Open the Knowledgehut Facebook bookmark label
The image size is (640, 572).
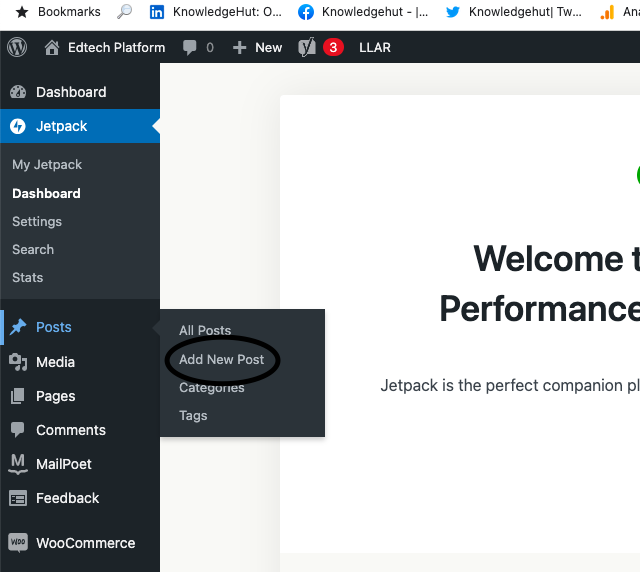coord(375,12)
